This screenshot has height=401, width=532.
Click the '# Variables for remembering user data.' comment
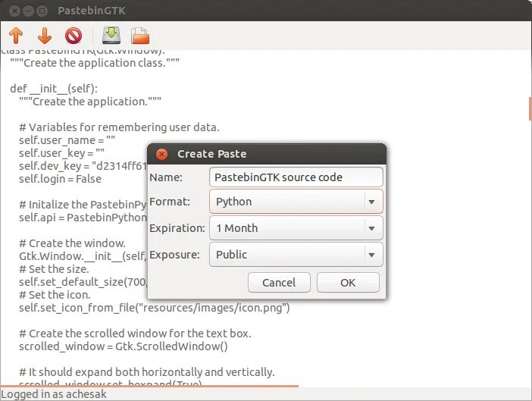(x=119, y=127)
